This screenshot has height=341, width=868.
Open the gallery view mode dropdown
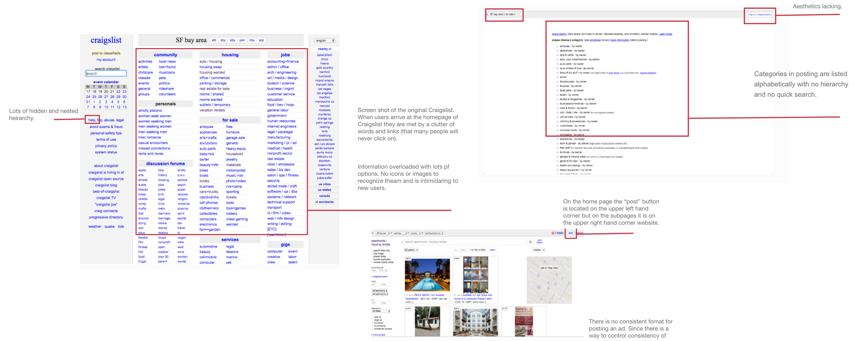click(x=411, y=250)
